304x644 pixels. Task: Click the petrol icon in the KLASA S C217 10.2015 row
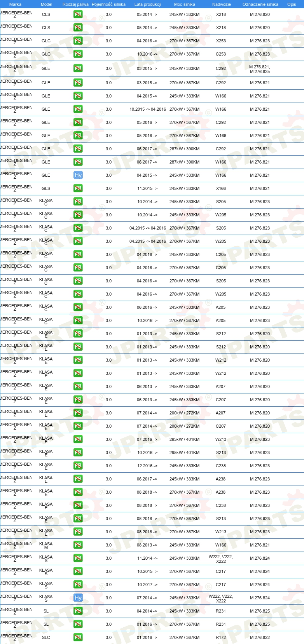tap(78, 571)
